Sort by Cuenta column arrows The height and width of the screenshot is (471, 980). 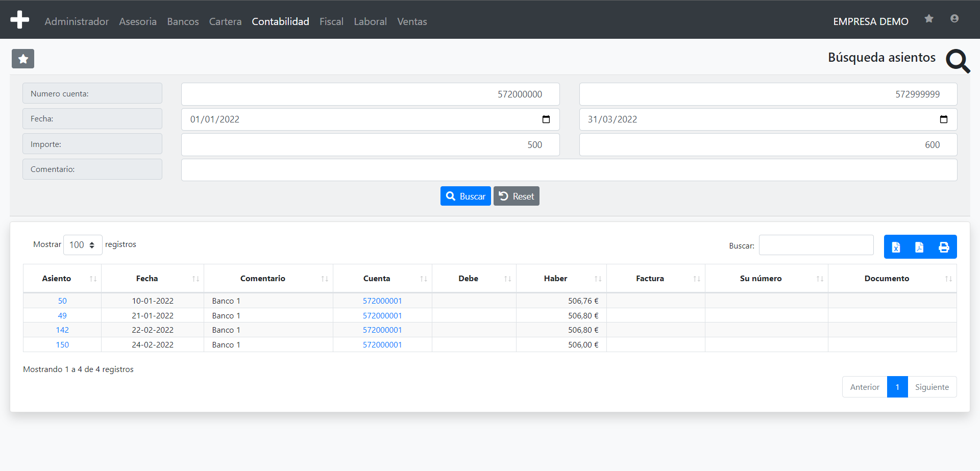pyautogui.click(x=424, y=279)
